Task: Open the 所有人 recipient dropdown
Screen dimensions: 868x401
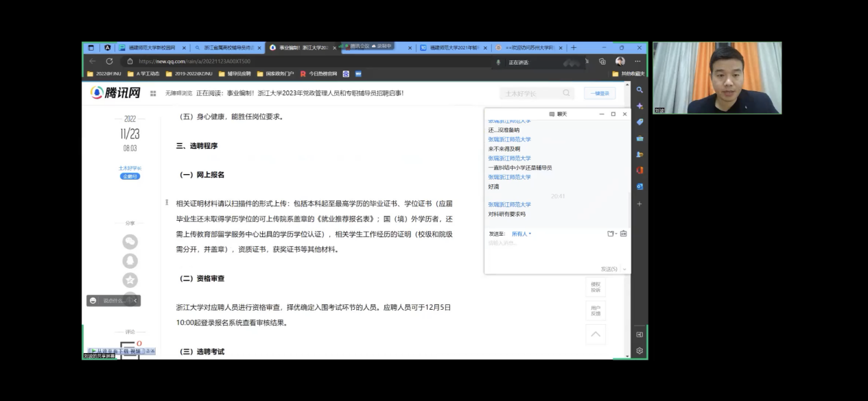Action: tap(521, 234)
